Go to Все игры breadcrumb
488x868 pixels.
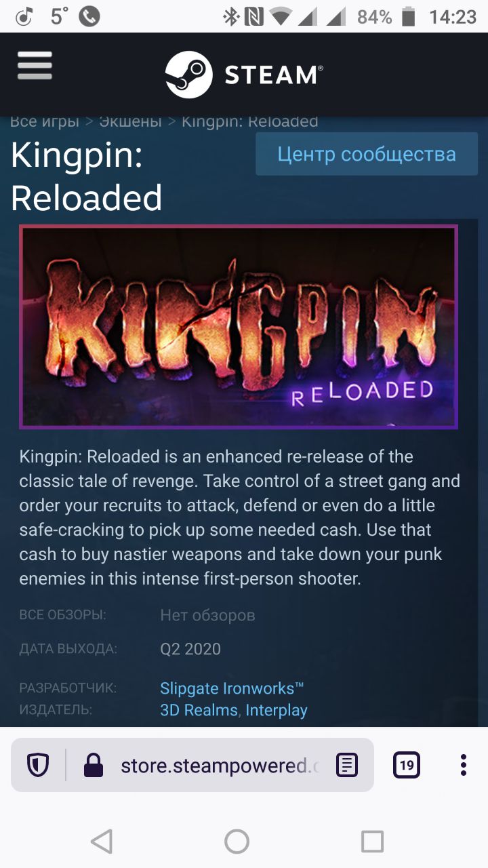(x=44, y=122)
